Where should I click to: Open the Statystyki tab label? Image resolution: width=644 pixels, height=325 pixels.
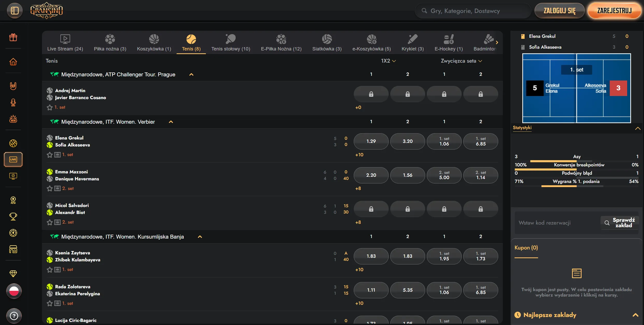522,128
